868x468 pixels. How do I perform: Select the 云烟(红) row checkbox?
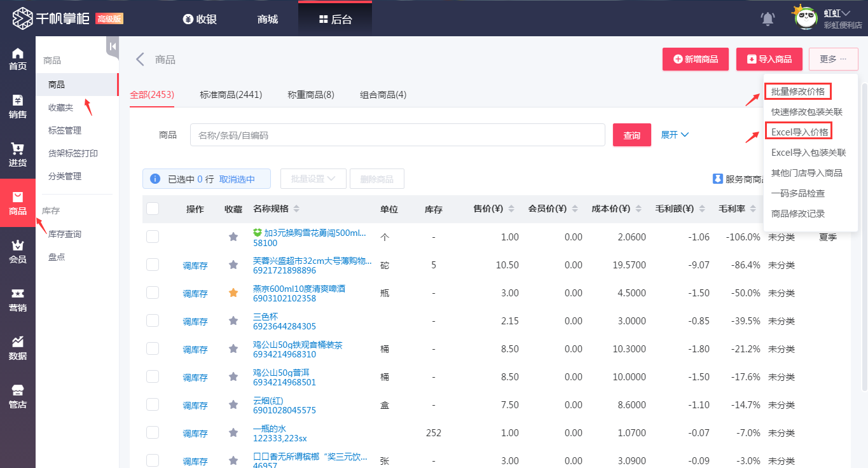pos(153,404)
